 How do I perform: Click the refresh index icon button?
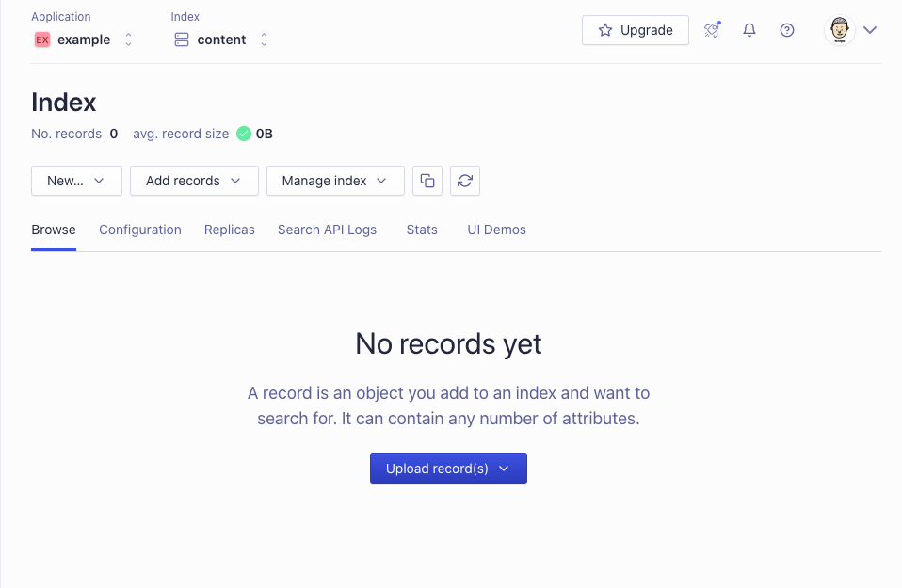465,181
